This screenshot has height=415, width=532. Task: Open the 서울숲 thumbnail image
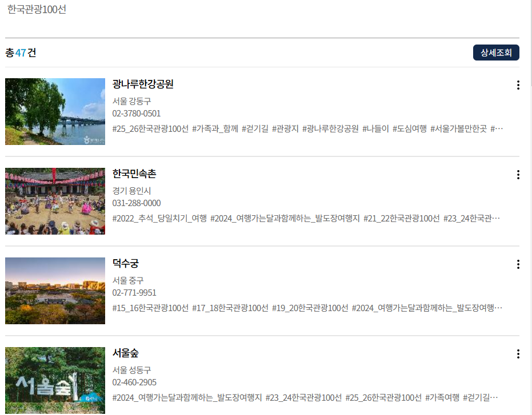(55, 380)
